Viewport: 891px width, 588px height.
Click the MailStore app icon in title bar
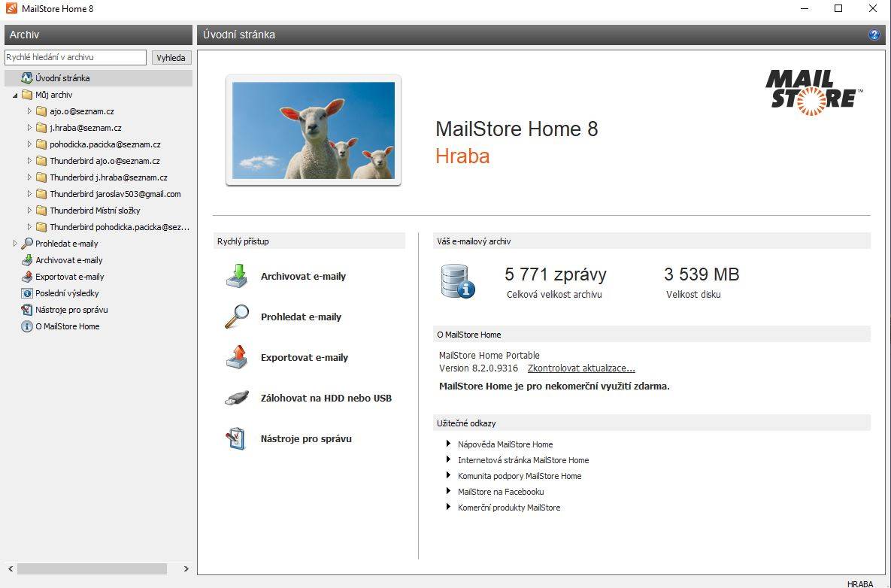pos(11,8)
